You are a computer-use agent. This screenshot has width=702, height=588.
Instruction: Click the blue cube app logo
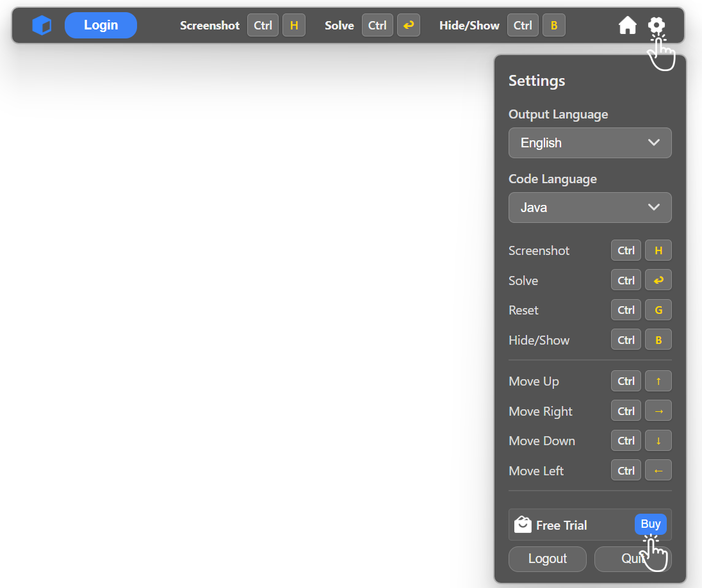(42, 26)
